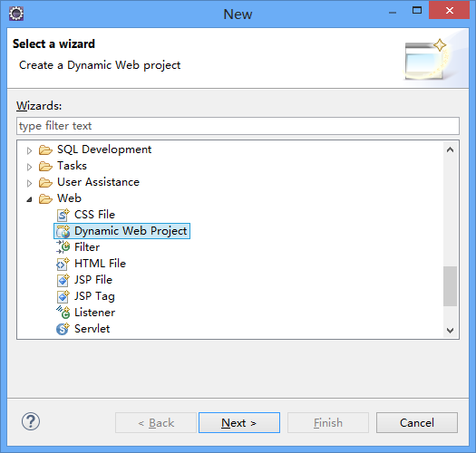Select the Web folder label
Image resolution: width=476 pixels, height=453 pixels.
69,198
